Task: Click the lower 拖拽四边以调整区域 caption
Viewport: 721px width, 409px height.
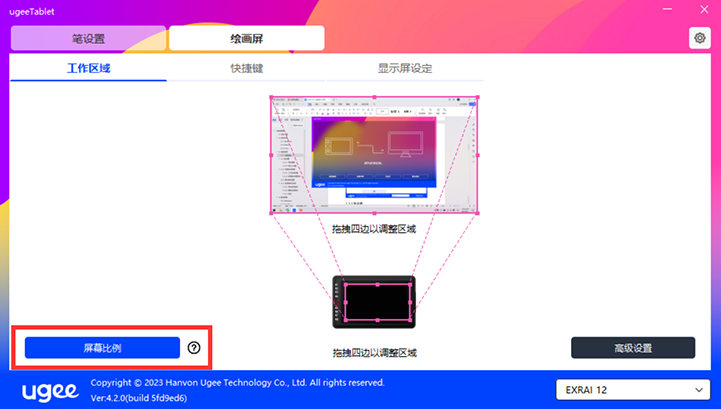Action: point(374,353)
